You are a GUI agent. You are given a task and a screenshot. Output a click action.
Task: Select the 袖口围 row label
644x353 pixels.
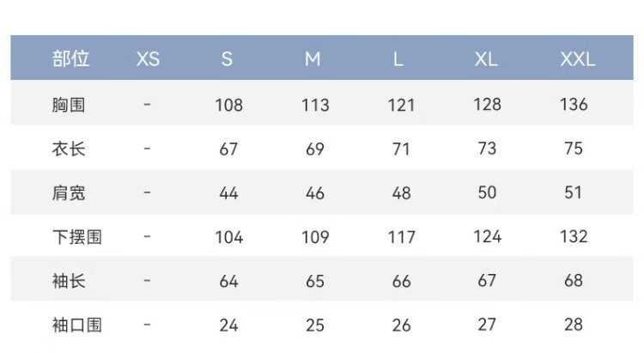pos(76,325)
